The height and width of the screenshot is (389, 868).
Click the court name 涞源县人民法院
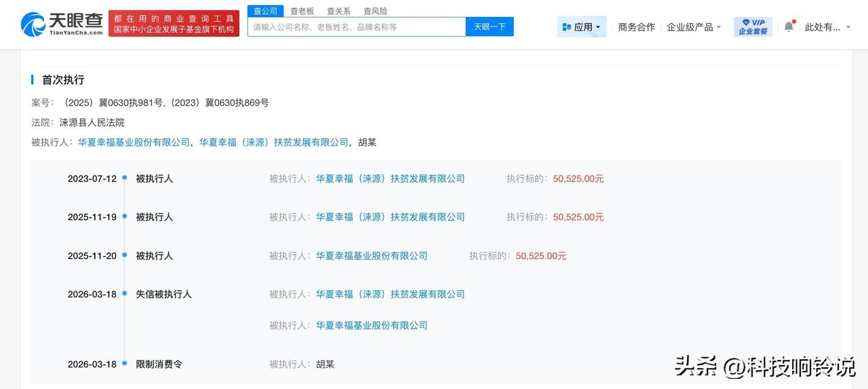pos(92,123)
